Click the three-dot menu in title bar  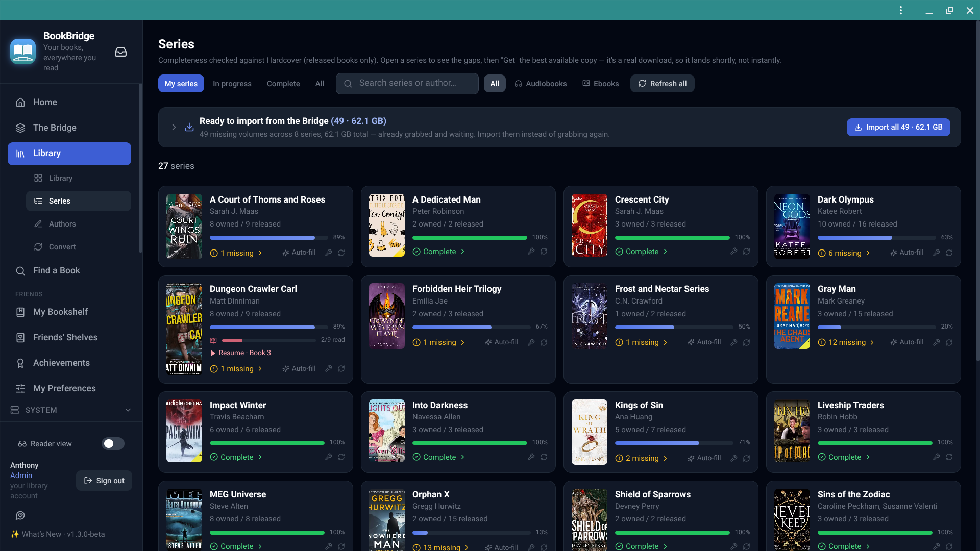[901, 10]
